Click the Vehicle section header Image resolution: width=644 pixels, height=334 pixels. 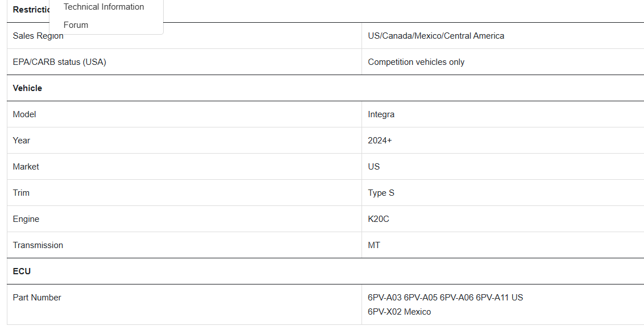[27, 88]
